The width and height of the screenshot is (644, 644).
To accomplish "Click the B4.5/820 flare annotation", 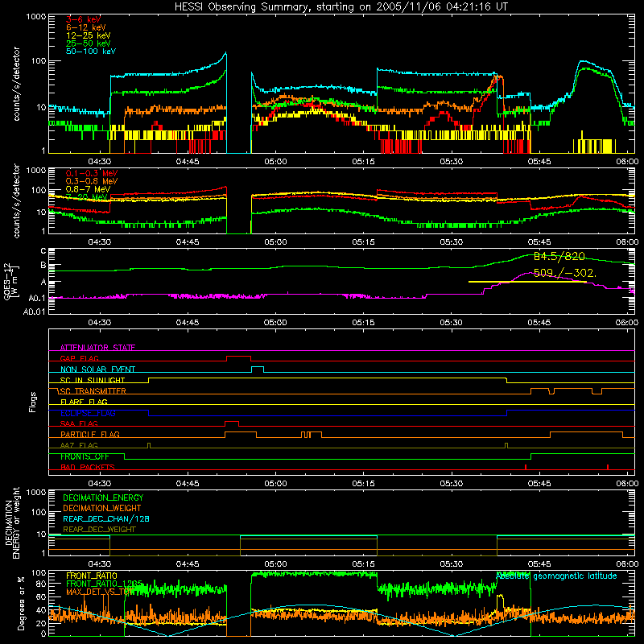I will tap(559, 257).
